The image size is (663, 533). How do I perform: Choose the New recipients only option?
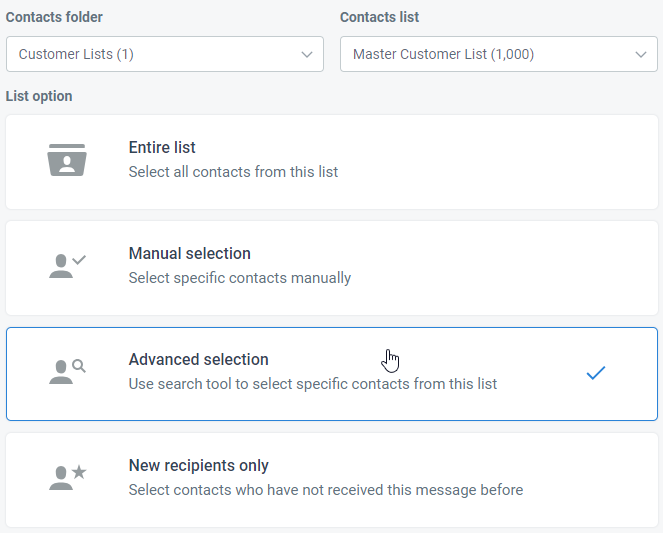tap(332, 480)
